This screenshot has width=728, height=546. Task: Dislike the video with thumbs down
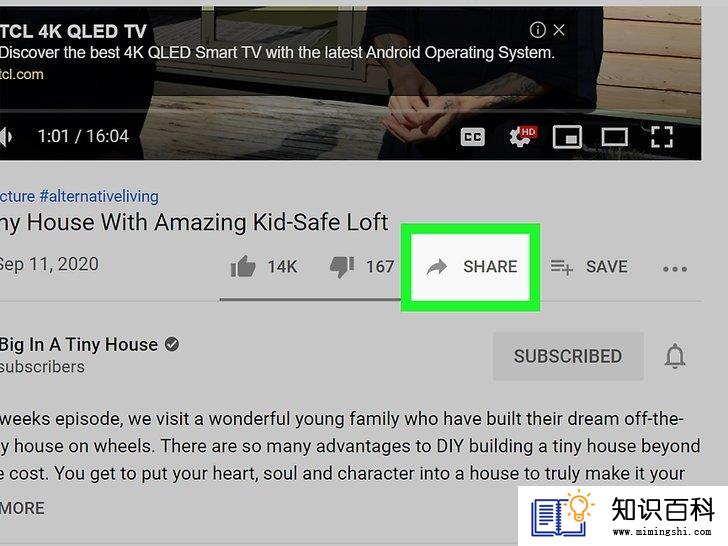click(342, 267)
